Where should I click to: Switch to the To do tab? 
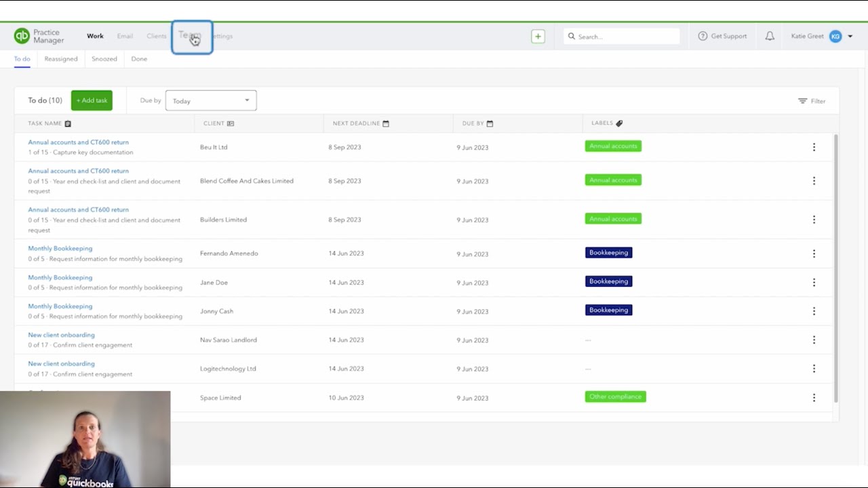tap(22, 59)
